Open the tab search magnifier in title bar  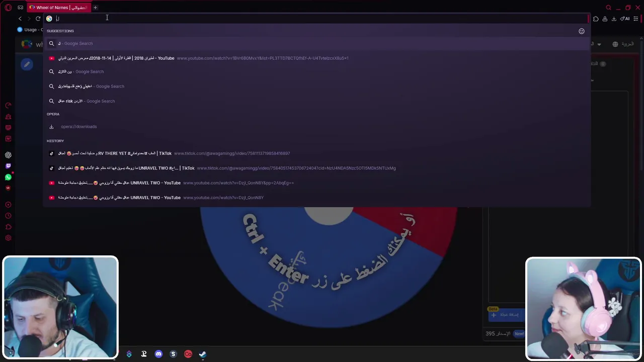pos(608,8)
